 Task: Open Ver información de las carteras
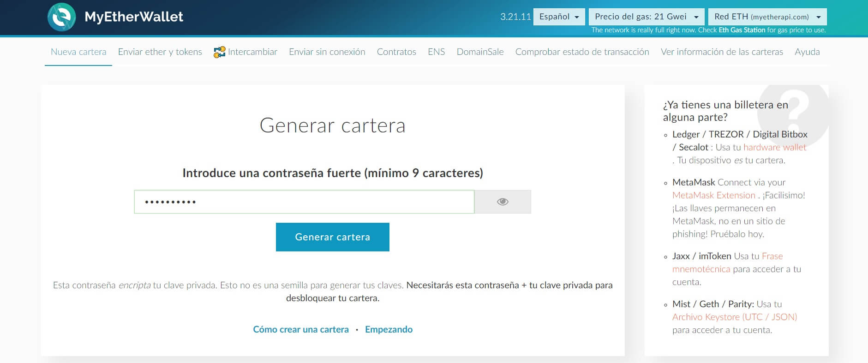coord(722,52)
